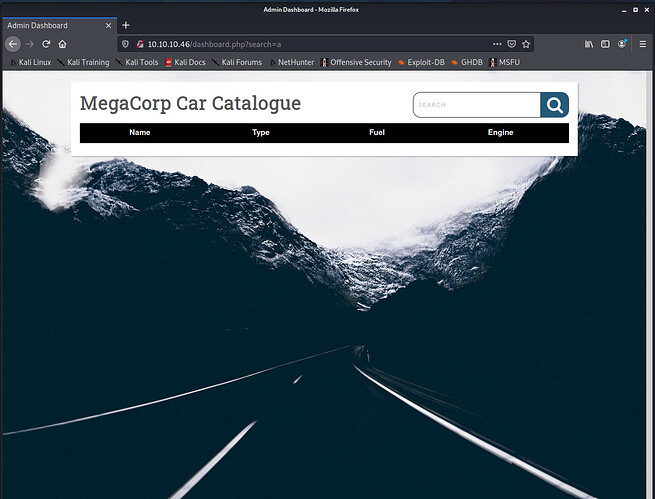This screenshot has width=655, height=499.
Task: Minimize the Firefox window
Action: [x=624, y=10]
